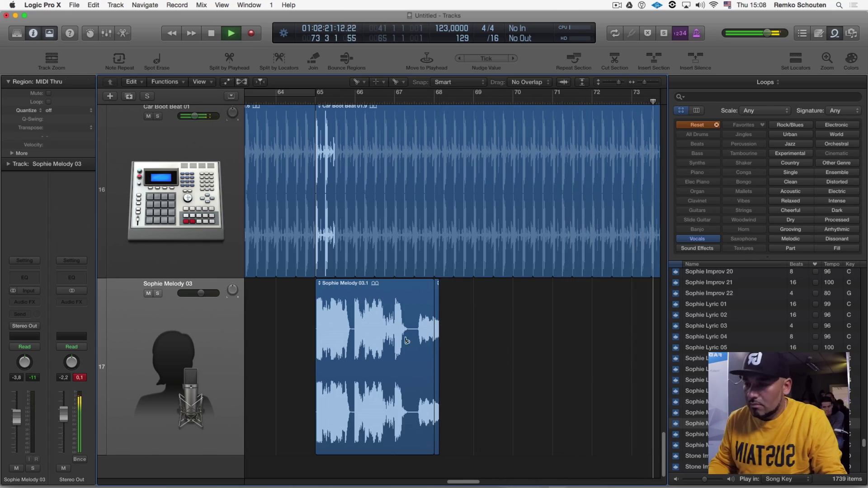Click the Cycle mode button
868x488 pixels.
tap(615, 33)
